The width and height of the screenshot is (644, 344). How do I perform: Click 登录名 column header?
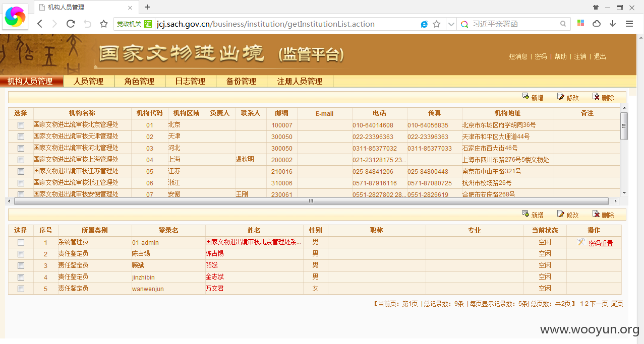168,230
